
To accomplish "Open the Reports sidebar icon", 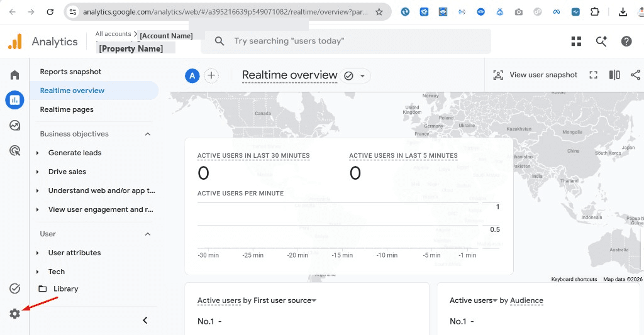I will point(15,100).
